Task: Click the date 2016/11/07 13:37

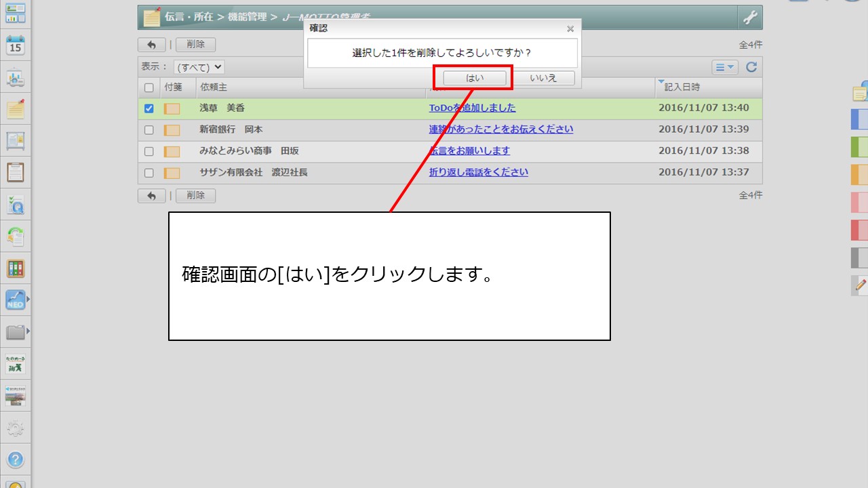Action: coord(704,172)
